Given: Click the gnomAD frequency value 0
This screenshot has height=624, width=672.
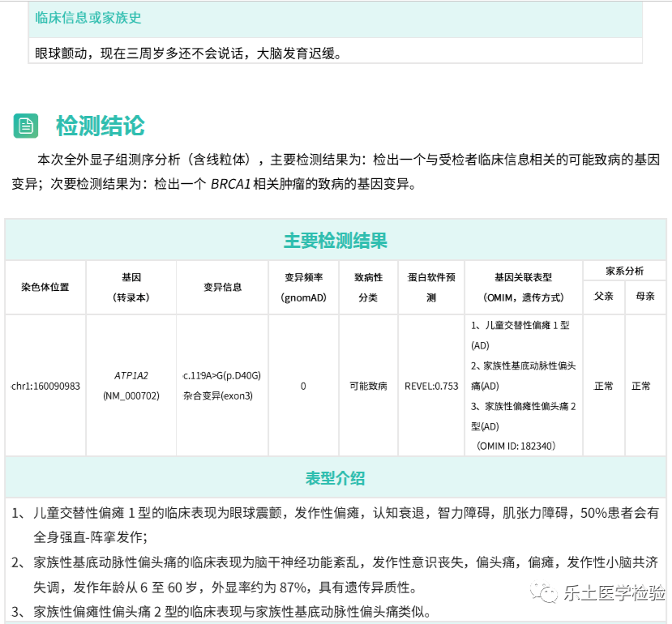Looking at the screenshot, I should point(303,386).
